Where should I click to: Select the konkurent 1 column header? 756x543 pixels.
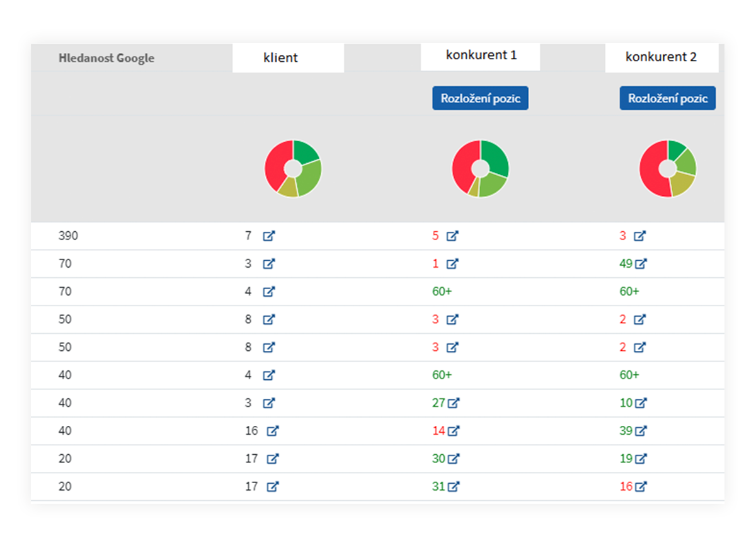click(481, 55)
